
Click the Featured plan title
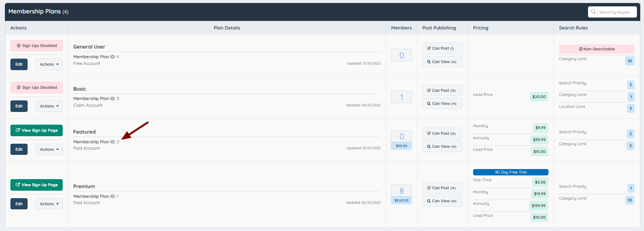tap(84, 132)
